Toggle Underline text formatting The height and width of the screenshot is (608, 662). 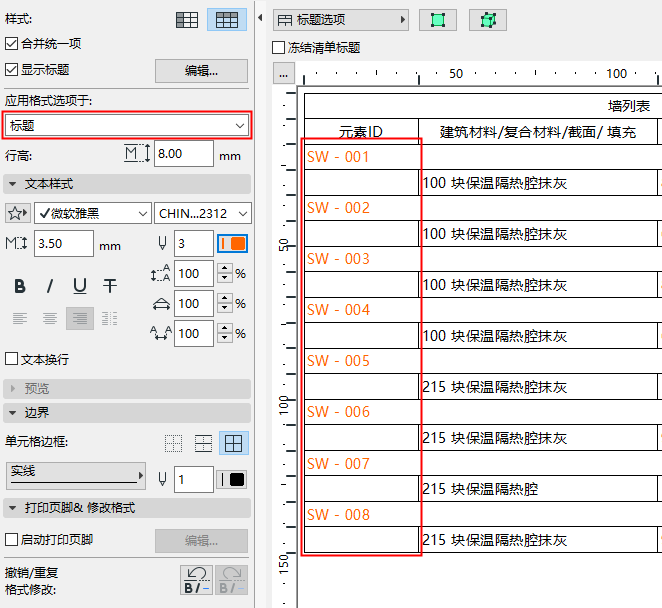tap(80, 286)
